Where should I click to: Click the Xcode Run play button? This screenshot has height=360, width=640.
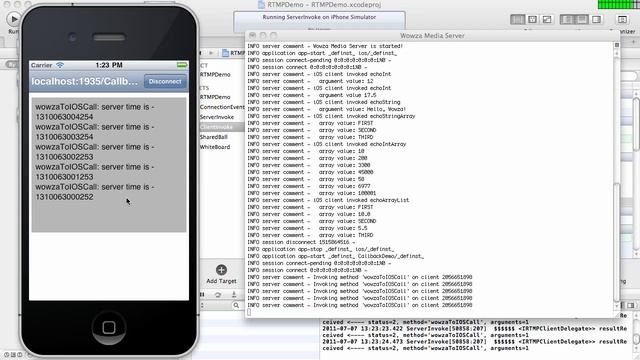[13, 19]
